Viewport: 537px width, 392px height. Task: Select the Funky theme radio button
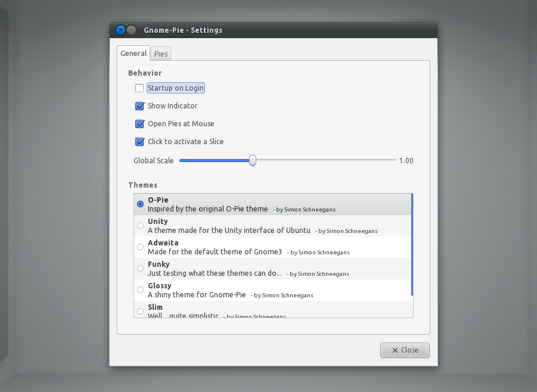coord(141,269)
